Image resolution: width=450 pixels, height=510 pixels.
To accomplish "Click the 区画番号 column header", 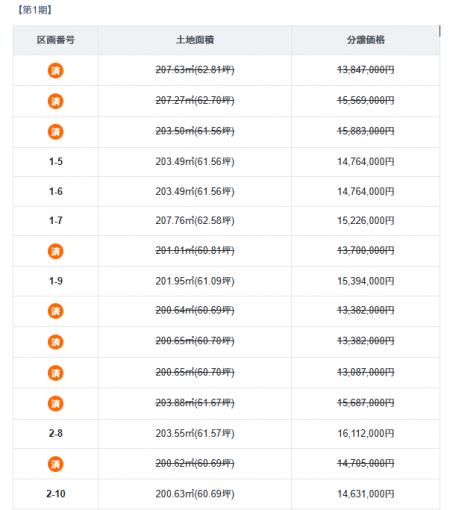I will pyautogui.click(x=56, y=40).
